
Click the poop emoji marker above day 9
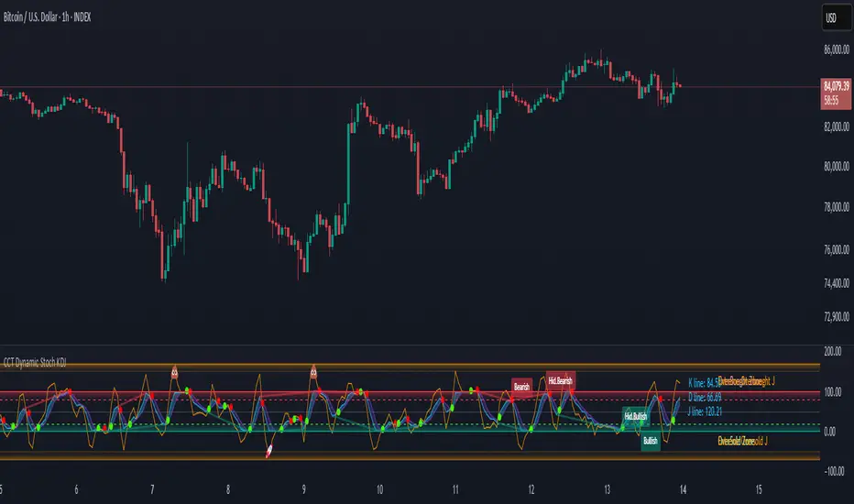(x=313, y=373)
